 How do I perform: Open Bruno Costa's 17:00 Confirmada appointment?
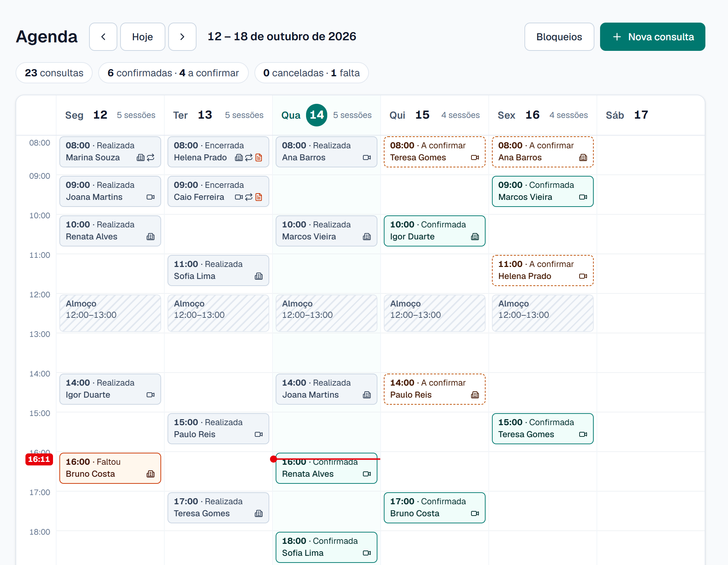[435, 508]
